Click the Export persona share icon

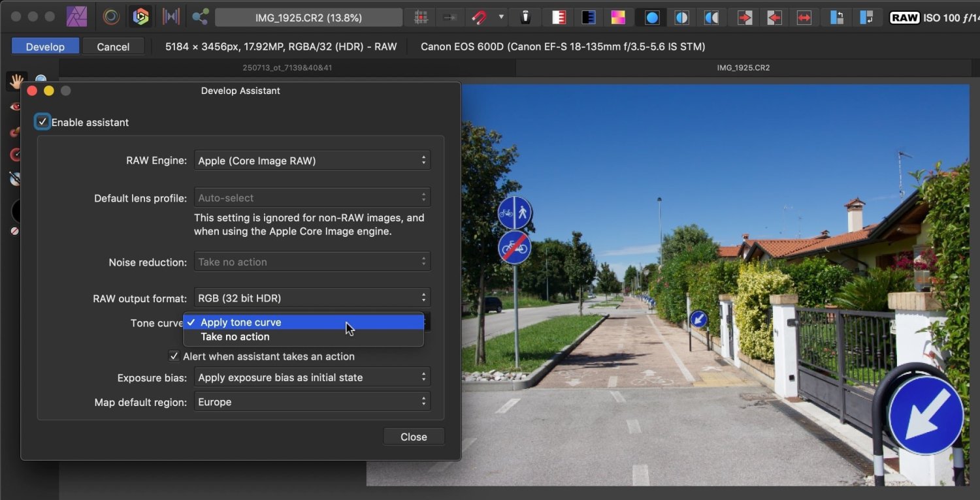point(201,17)
